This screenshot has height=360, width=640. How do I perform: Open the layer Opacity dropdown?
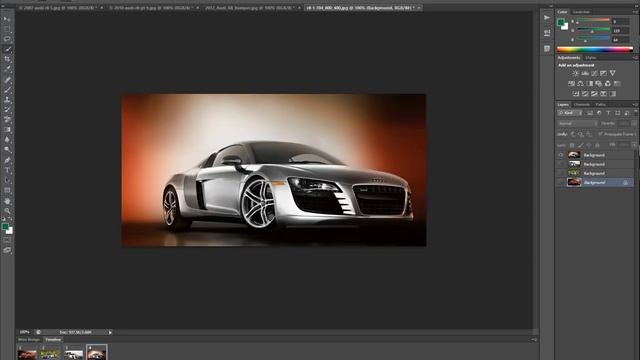[634, 123]
